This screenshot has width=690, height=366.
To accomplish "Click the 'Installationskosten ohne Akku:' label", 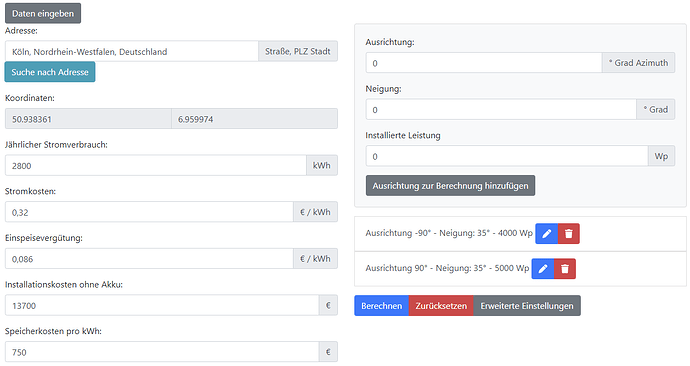I will pyautogui.click(x=64, y=285).
